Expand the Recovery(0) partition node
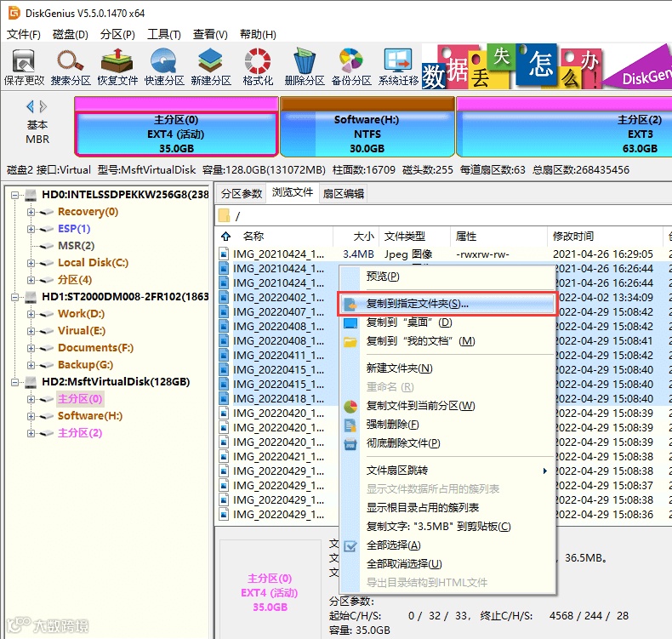 (31, 212)
